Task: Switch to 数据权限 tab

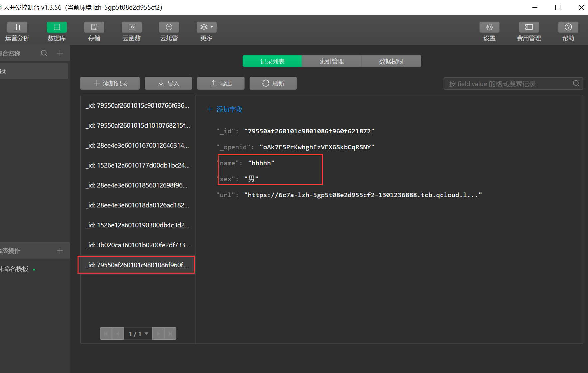Action: pyautogui.click(x=391, y=61)
